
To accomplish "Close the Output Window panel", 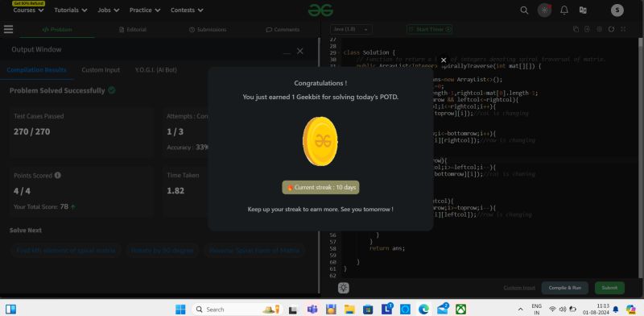I will point(299,51).
